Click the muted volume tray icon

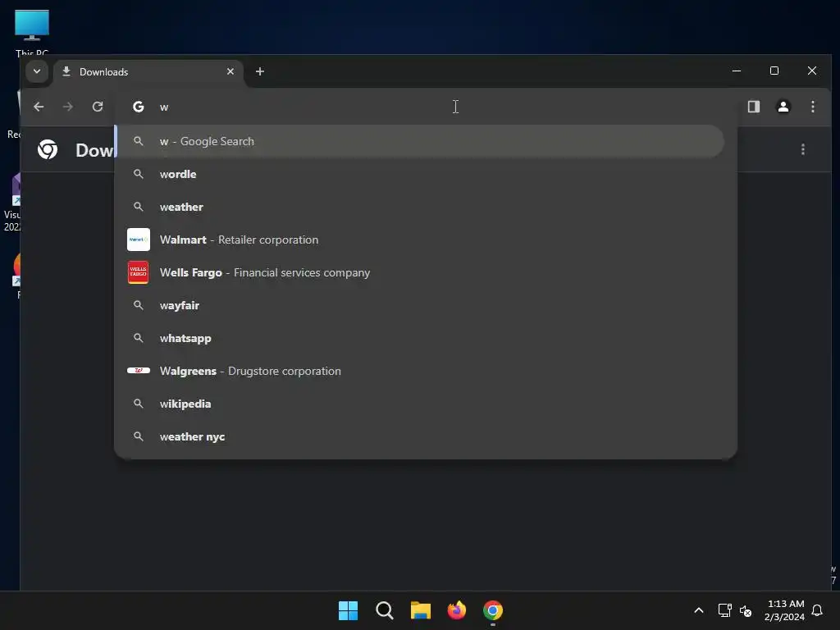(x=745, y=610)
